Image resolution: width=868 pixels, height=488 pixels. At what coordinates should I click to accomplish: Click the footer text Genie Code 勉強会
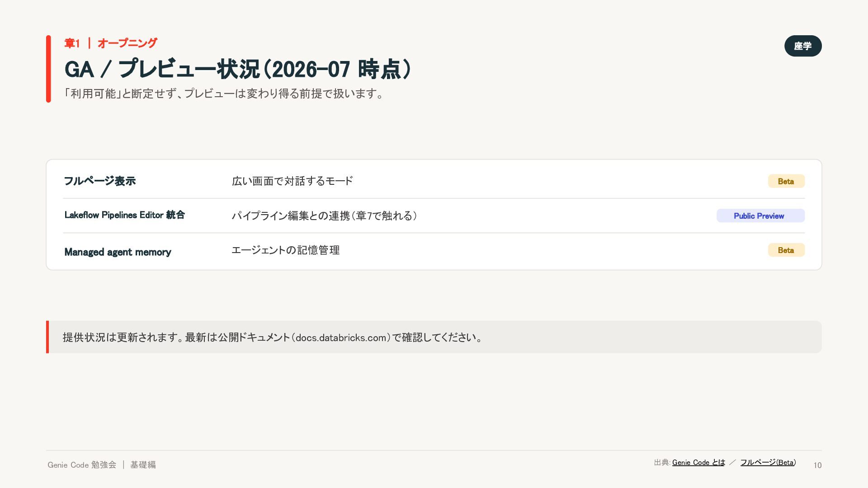pos(82,465)
